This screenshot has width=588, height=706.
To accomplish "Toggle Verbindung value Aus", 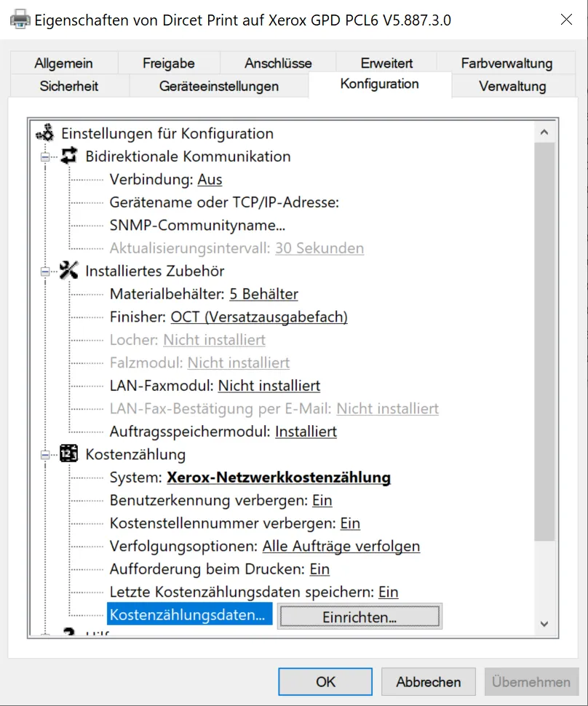I will pos(210,180).
